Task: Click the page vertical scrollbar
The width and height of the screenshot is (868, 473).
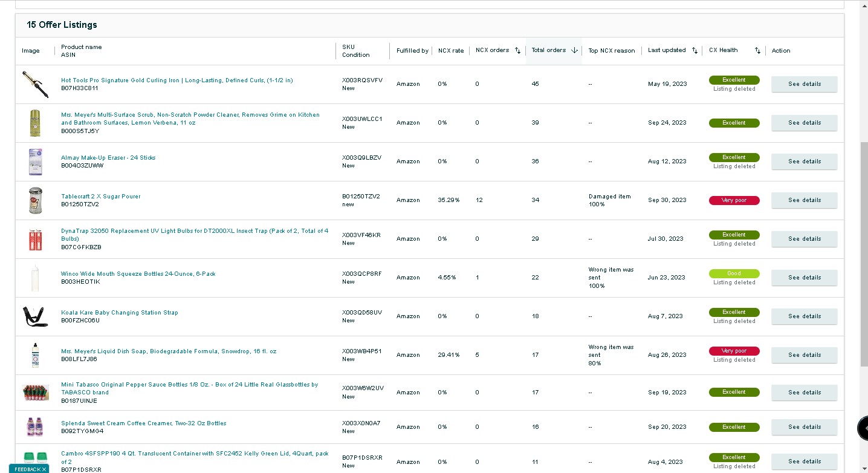Action: click(864, 254)
